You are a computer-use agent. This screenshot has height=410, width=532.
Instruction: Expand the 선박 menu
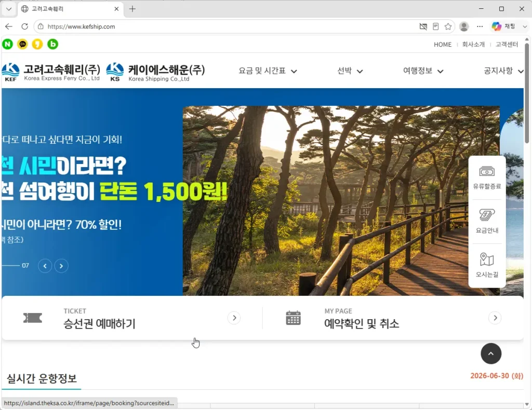[350, 71]
